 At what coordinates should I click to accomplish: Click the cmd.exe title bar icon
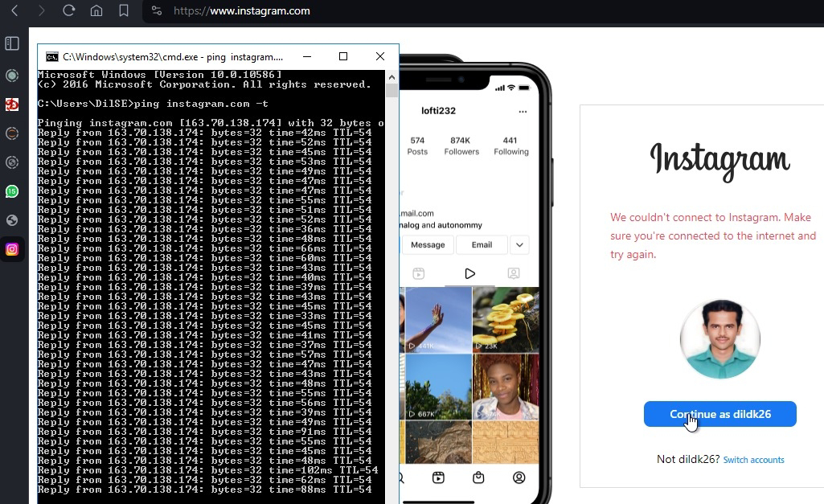pyautogui.click(x=52, y=57)
